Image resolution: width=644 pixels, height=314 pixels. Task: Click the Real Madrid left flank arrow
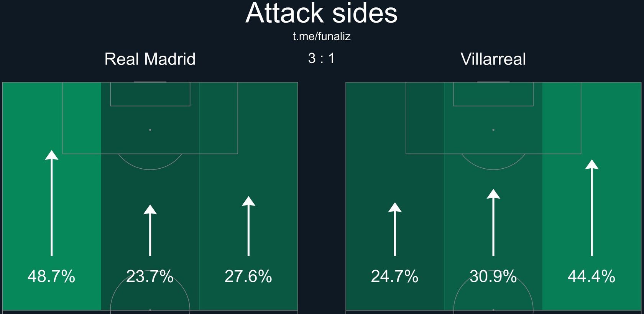[52, 203]
